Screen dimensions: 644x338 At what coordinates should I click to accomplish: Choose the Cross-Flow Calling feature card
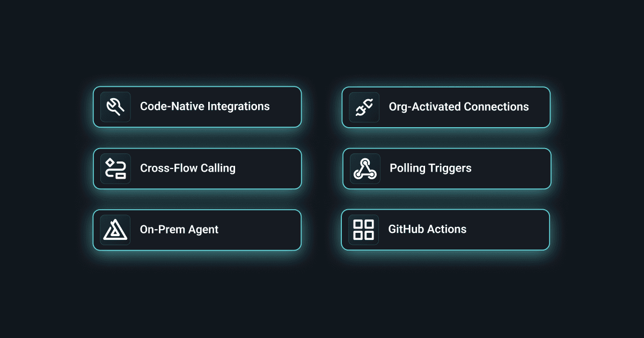pos(197,168)
